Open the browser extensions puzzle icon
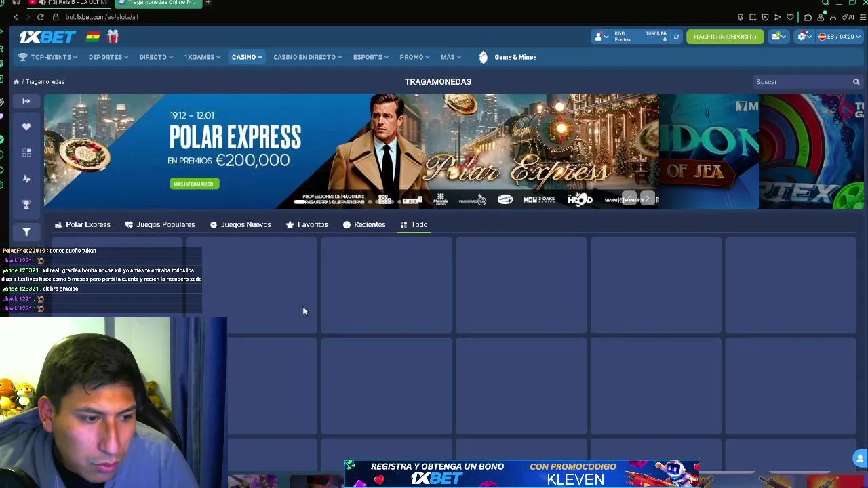868x488 pixels. (808, 17)
